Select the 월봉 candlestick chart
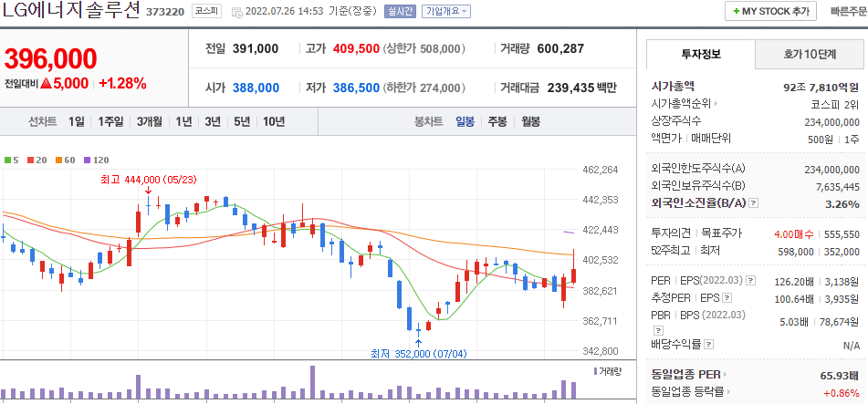868x404 pixels. 530,122
